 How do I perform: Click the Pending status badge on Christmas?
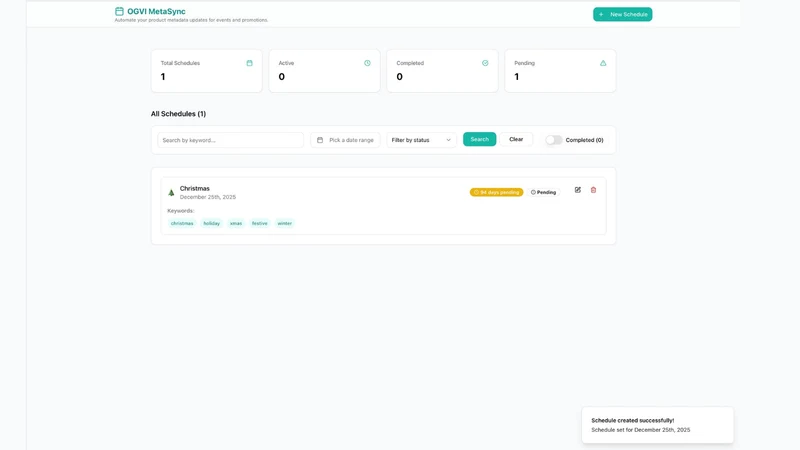[543, 192]
